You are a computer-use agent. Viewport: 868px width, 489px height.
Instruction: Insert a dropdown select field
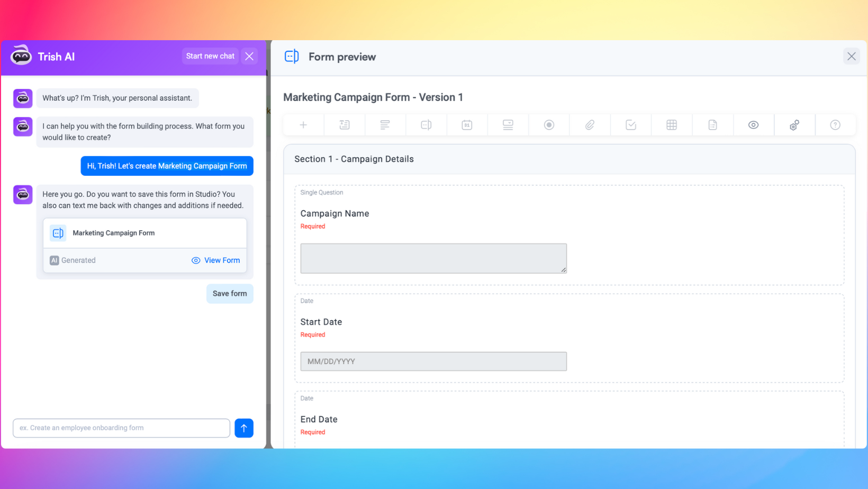pos(508,125)
